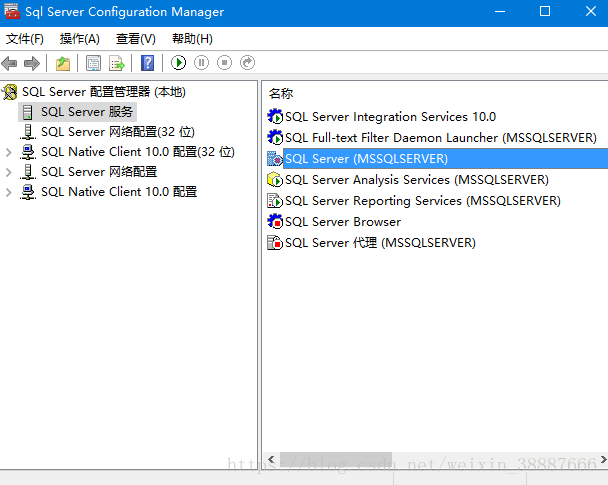Viewport: 608px width, 485px height.
Task: Click the horizontal scrollbar thumb
Action: point(336,460)
